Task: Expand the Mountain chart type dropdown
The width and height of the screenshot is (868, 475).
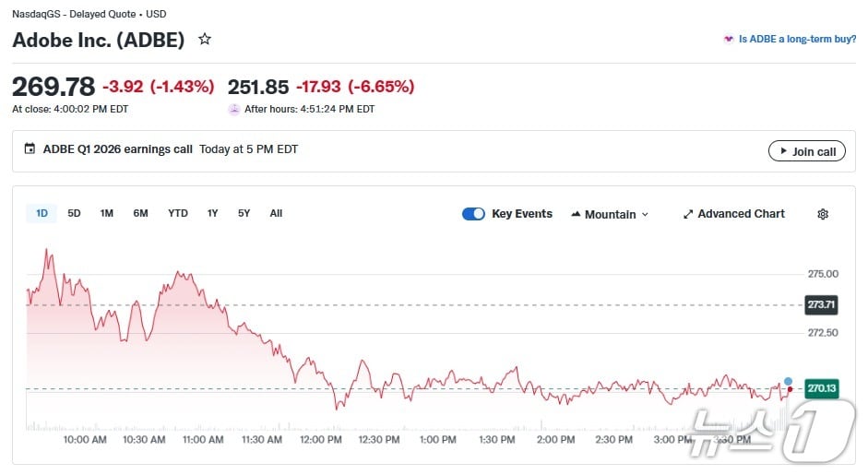Action: [645, 214]
